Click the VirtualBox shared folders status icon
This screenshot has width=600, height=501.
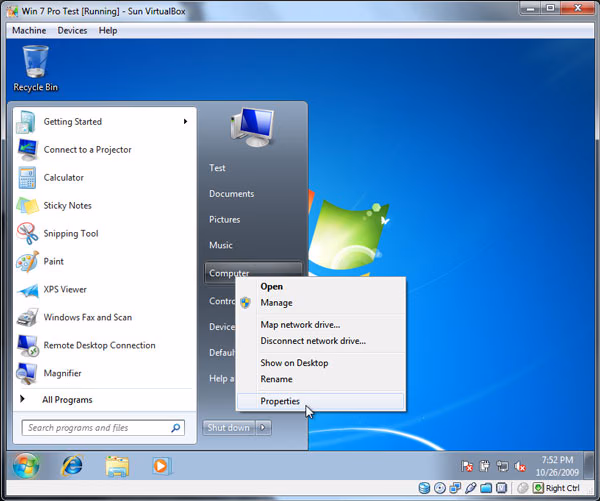pos(486,488)
